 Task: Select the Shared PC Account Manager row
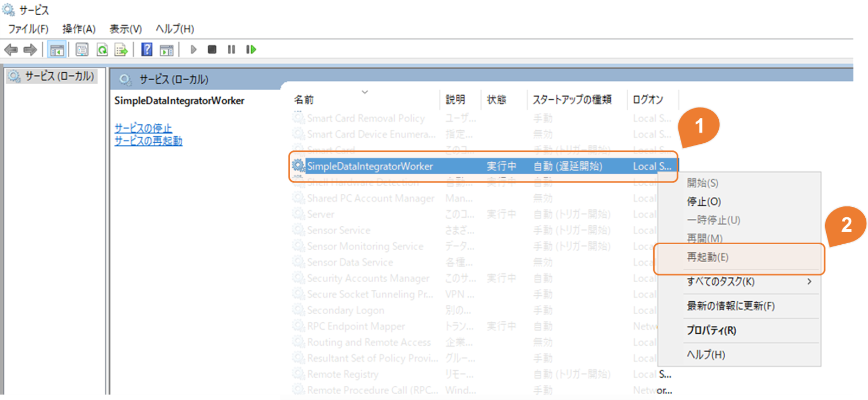pyautogui.click(x=475, y=198)
